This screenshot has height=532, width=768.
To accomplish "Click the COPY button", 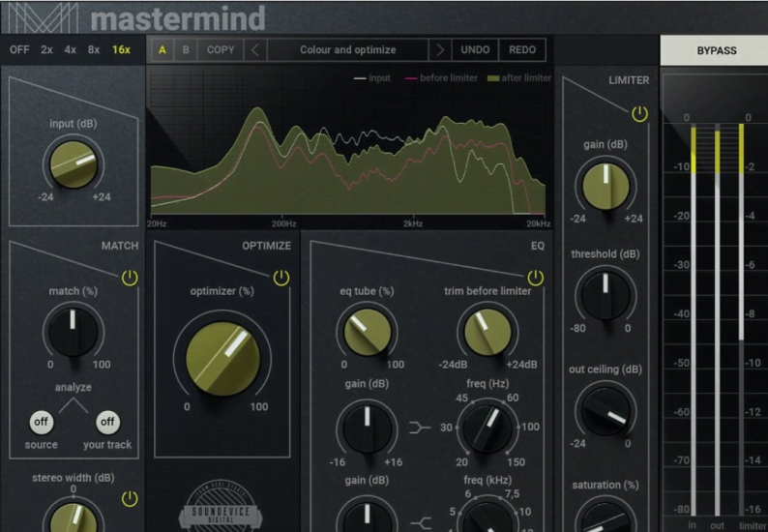I will click(221, 50).
